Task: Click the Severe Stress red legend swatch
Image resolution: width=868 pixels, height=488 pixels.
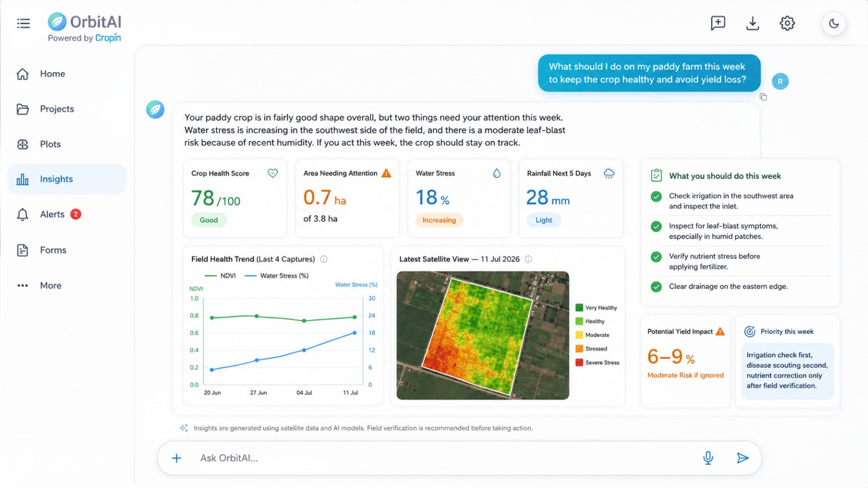Action: click(579, 363)
